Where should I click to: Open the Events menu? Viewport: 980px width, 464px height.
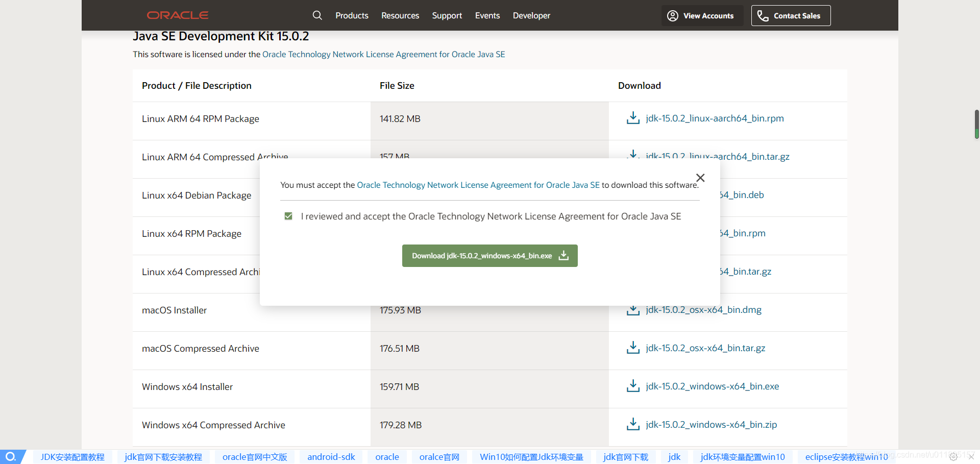[487, 16]
